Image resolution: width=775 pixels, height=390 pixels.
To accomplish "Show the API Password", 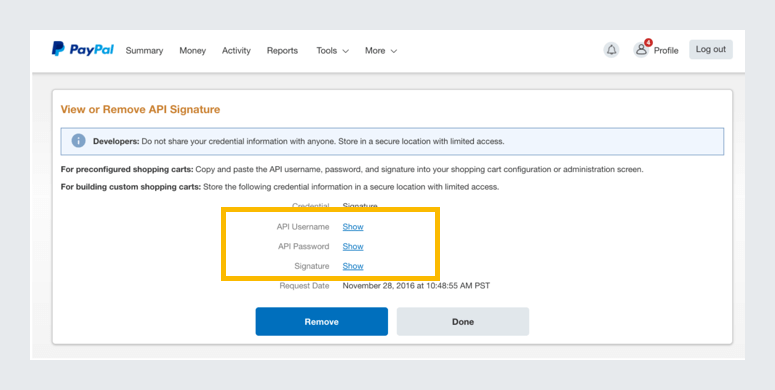I will click(353, 246).
